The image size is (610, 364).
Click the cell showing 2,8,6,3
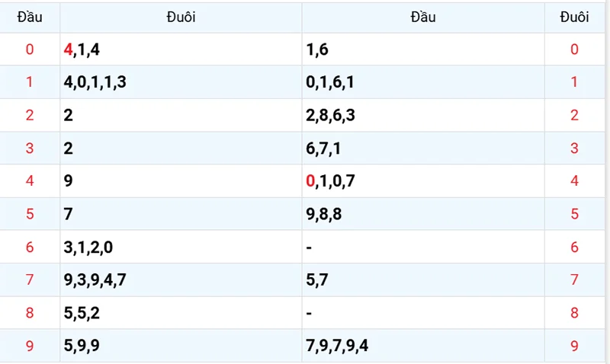click(x=330, y=115)
